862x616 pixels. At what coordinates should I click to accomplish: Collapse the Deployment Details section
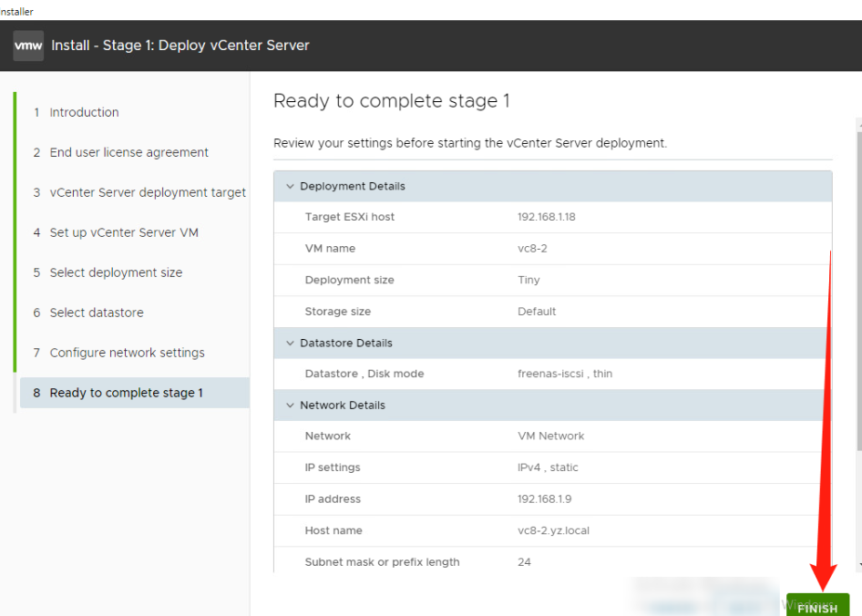click(290, 186)
